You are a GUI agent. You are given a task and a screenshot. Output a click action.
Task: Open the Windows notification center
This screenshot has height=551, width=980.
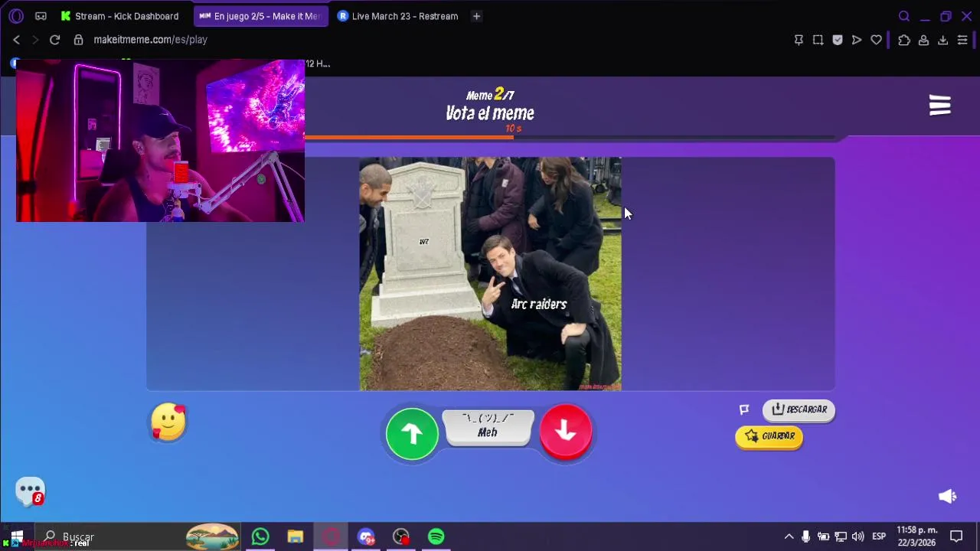click(956, 536)
